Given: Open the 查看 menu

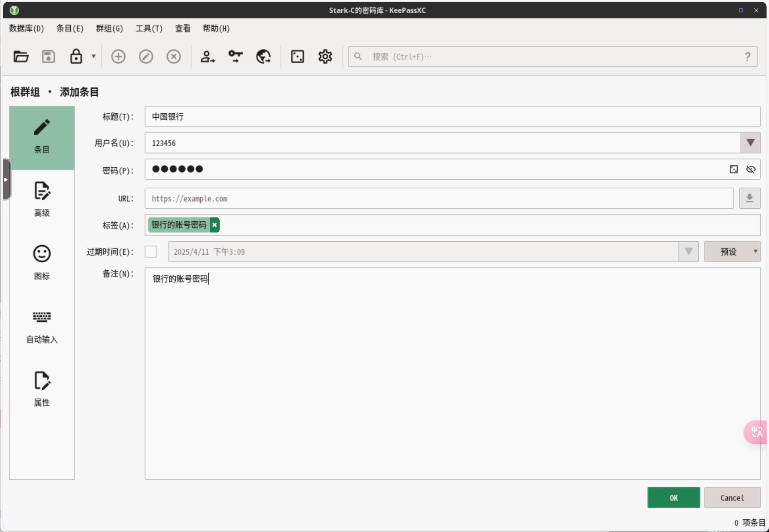Looking at the screenshot, I should [183, 29].
